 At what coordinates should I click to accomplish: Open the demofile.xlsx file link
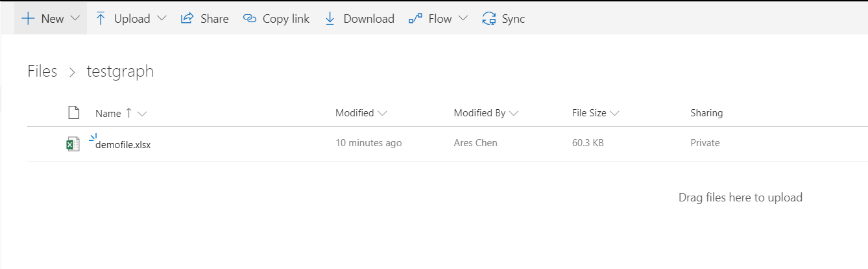123,145
